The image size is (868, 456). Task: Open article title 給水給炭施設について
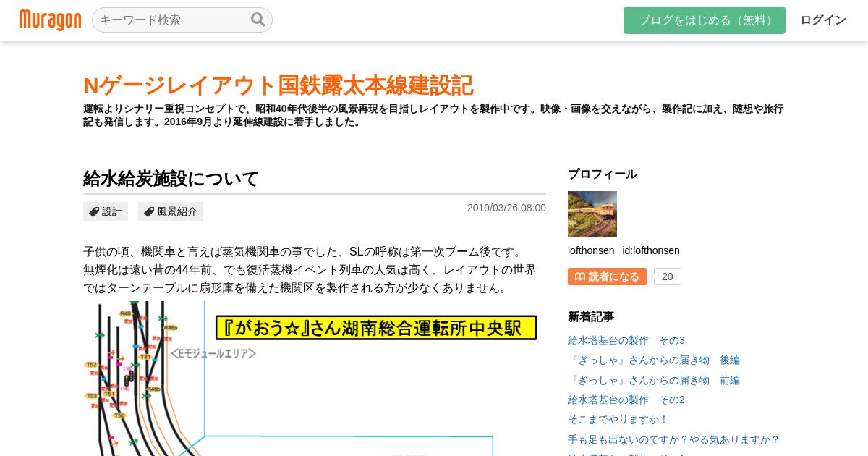(x=171, y=179)
